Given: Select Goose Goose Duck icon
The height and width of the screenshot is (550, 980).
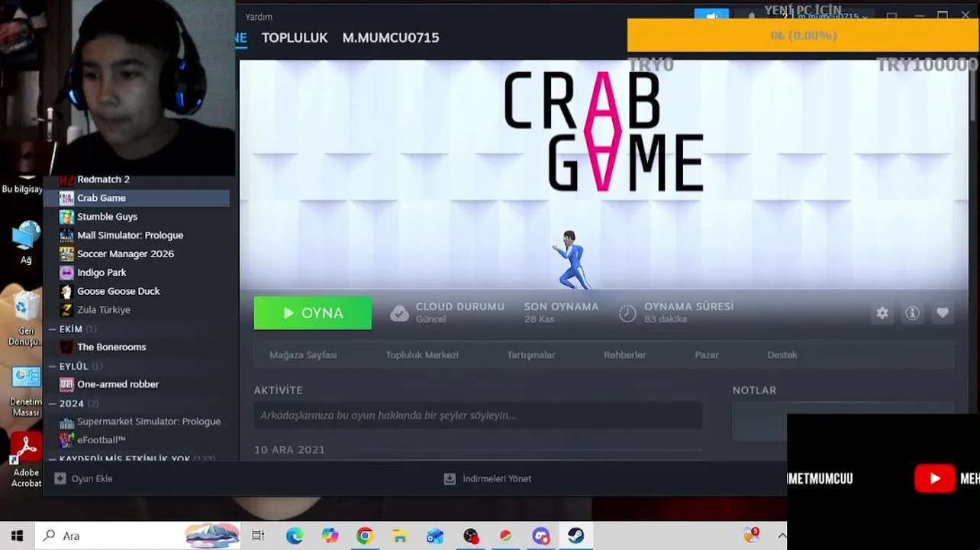Looking at the screenshot, I should [x=66, y=291].
